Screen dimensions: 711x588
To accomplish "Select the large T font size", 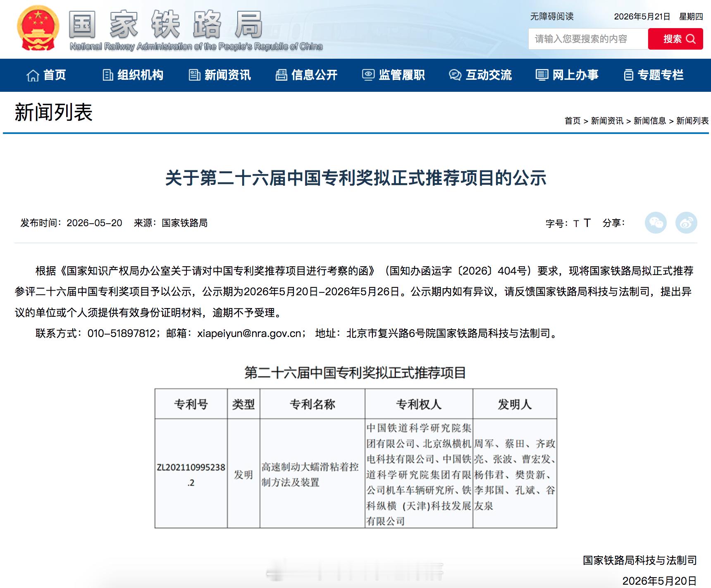I will click(x=587, y=223).
